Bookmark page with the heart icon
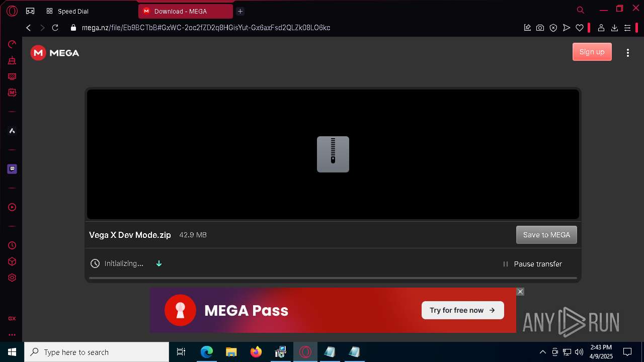Viewport: 644px width, 362px height. pyautogui.click(x=580, y=28)
